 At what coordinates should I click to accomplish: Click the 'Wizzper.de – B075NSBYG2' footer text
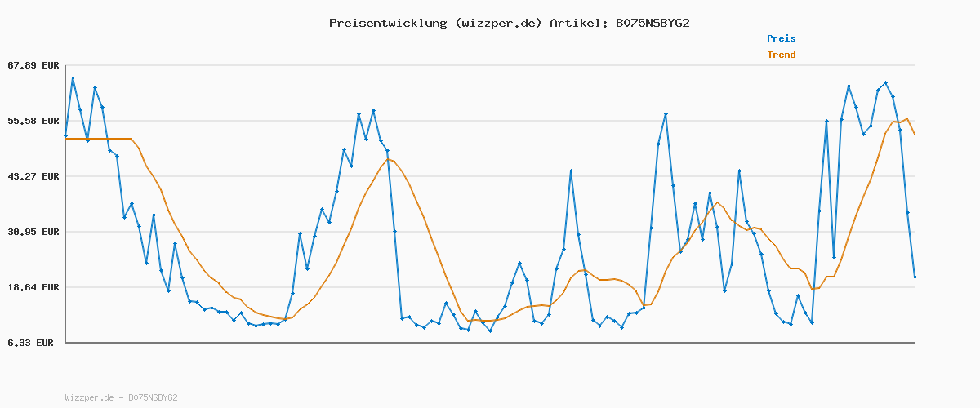tap(121, 398)
